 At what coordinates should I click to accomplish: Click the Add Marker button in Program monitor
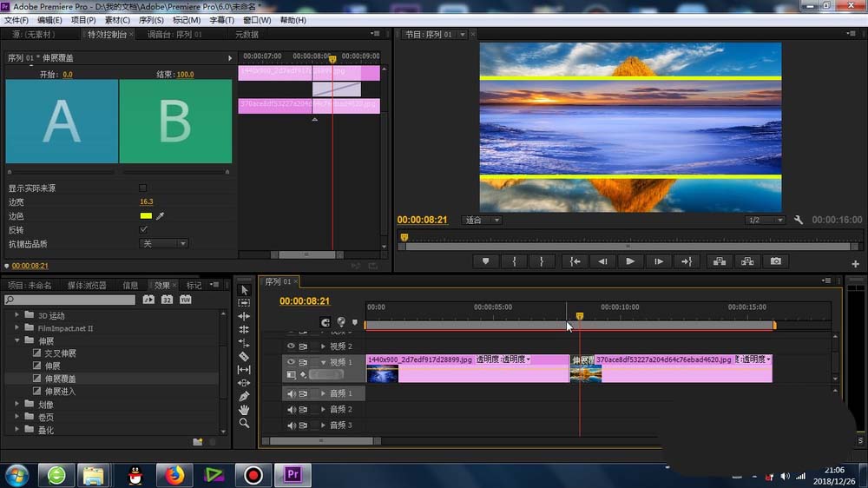485,261
